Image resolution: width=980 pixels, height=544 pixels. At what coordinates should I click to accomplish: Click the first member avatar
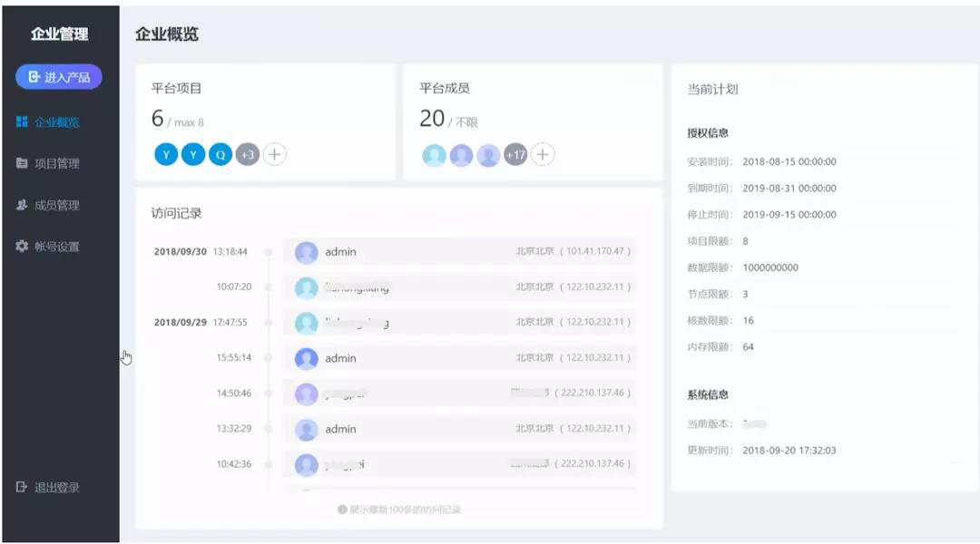[434, 155]
